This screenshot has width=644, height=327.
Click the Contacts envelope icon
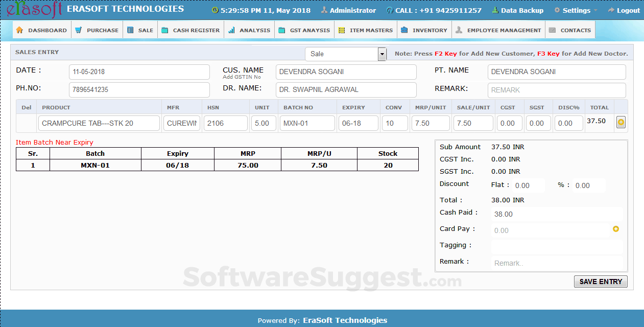[552, 30]
